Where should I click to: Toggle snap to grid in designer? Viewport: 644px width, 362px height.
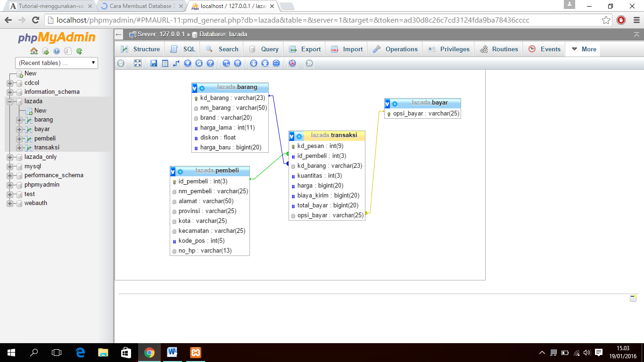238,63
